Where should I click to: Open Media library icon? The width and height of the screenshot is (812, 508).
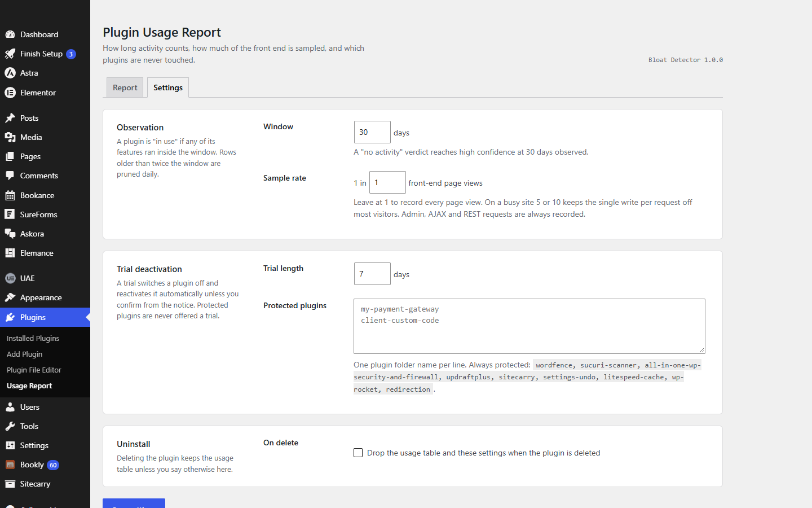point(10,137)
